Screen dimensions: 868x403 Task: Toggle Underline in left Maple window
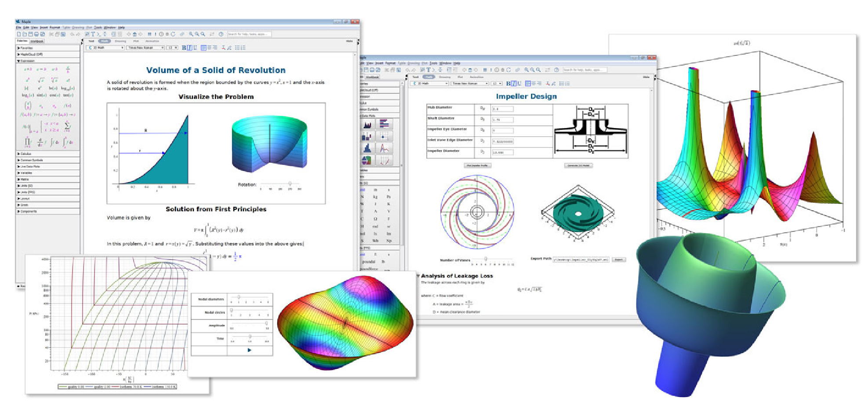(195, 48)
